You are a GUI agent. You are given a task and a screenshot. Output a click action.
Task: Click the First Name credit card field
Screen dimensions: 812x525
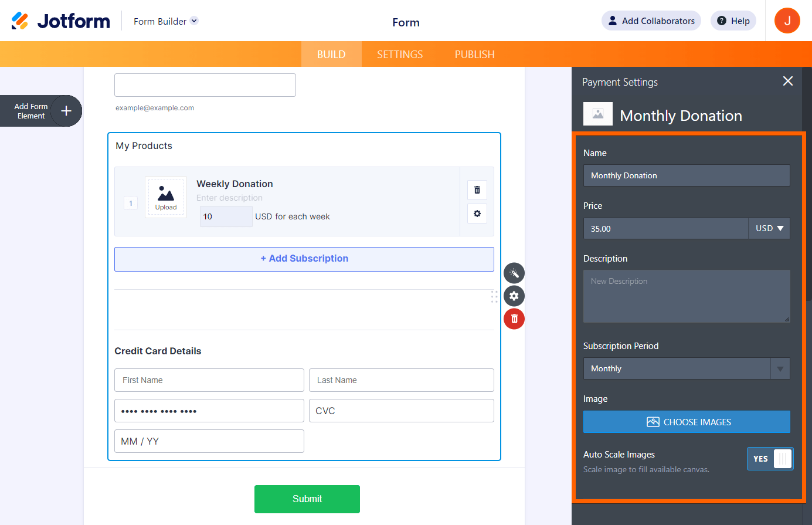click(x=209, y=380)
